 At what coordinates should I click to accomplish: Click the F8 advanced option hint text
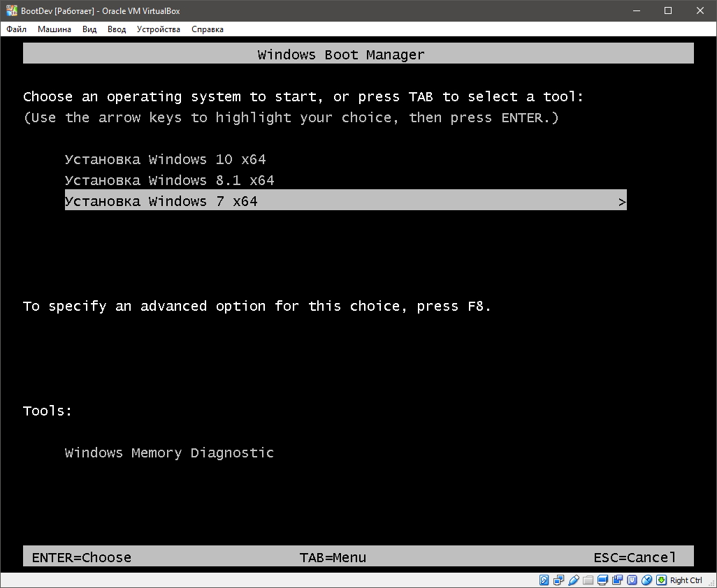pyautogui.click(x=257, y=306)
